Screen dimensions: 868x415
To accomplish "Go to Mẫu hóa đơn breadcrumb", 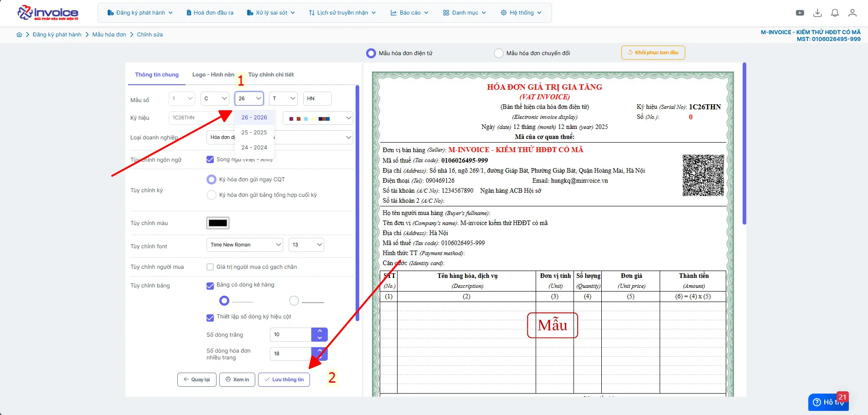I will [x=109, y=35].
